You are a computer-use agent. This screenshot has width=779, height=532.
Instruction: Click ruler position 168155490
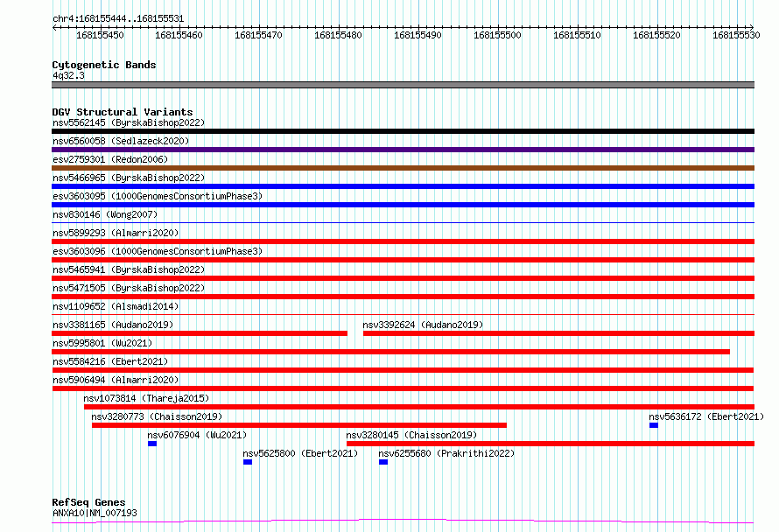point(418,35)
